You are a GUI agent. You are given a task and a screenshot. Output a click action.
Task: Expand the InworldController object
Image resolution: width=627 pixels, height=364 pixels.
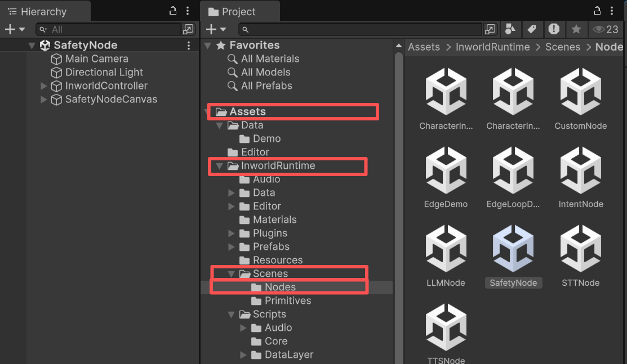(x=43, y=86)
